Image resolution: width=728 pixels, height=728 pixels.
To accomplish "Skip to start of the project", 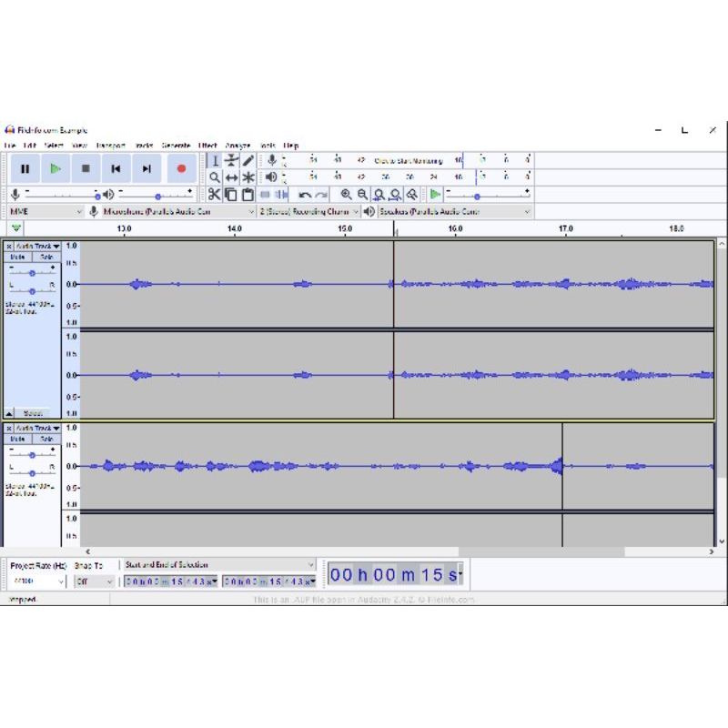I will tap(116, 168).
